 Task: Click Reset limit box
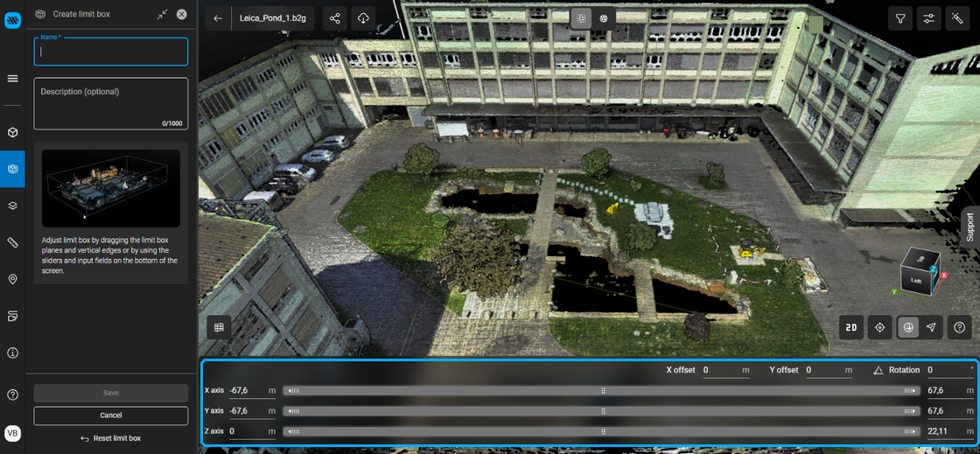coord(110,438)
